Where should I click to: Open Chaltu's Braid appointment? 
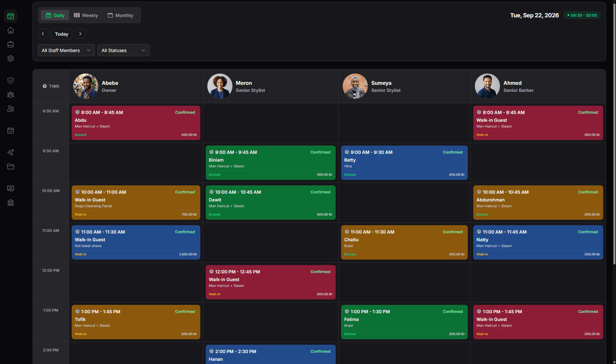404,242
